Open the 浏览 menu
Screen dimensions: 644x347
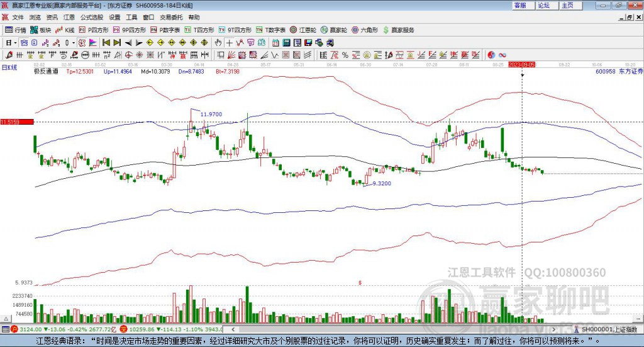tap(35, 18)
